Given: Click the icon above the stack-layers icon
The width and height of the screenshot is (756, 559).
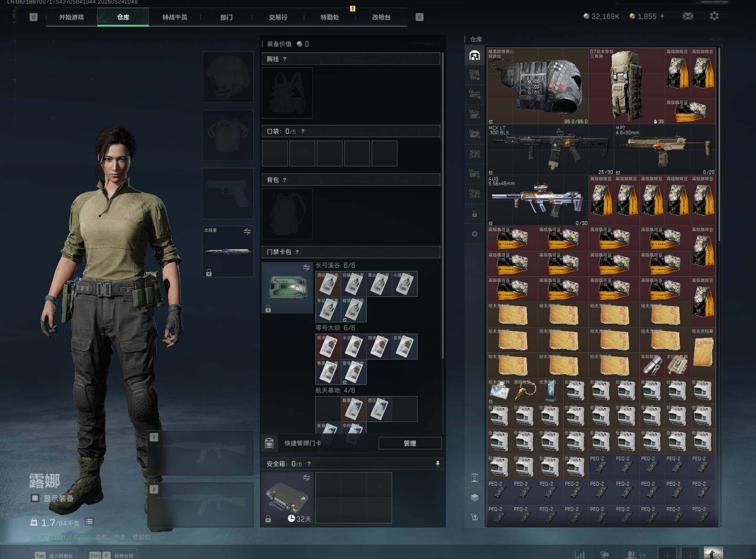Looking at the screenshot, I should 475,478.
